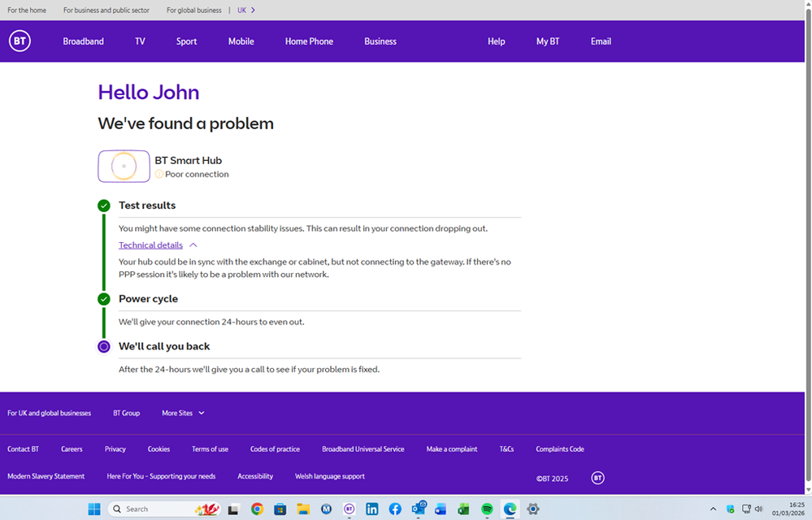
Task: Open Windows Security from the tray shield icon
Action: 730,509
